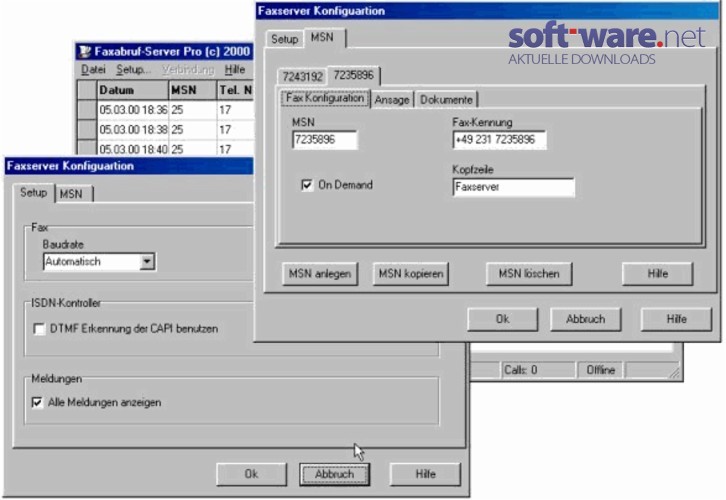Click Abbruch in the upper-right dialog
This screenshot has height=500, width=726.
[x=586, y=319]
